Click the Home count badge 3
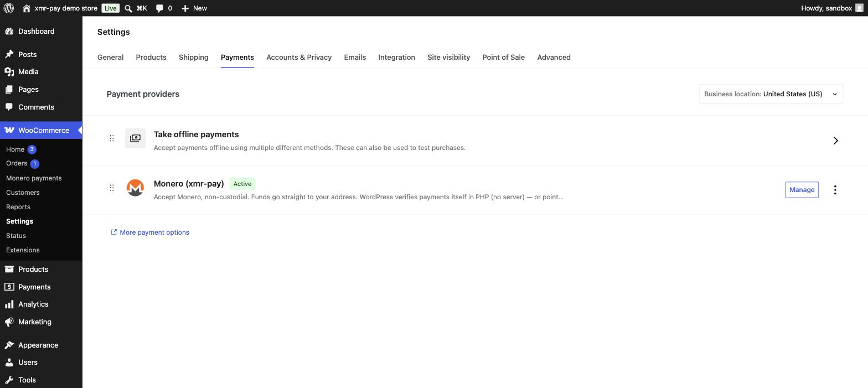The image size is (868, 388). tap(32, 149)
